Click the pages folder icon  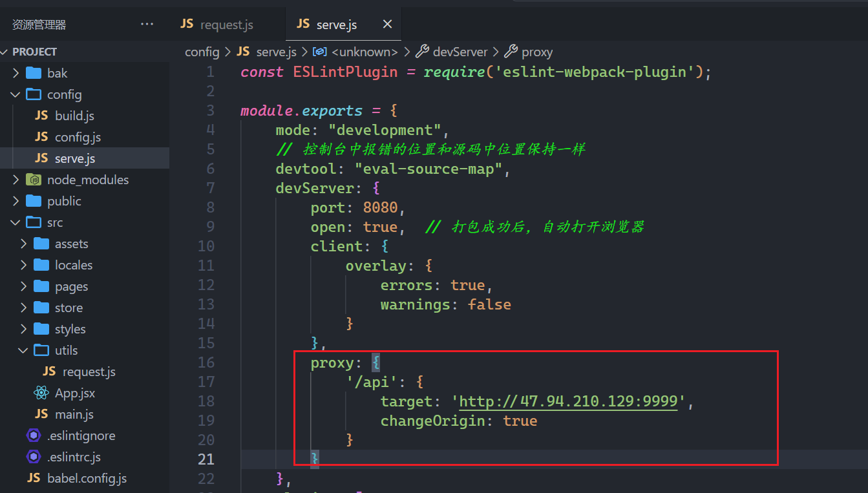[x=41, y=286]
